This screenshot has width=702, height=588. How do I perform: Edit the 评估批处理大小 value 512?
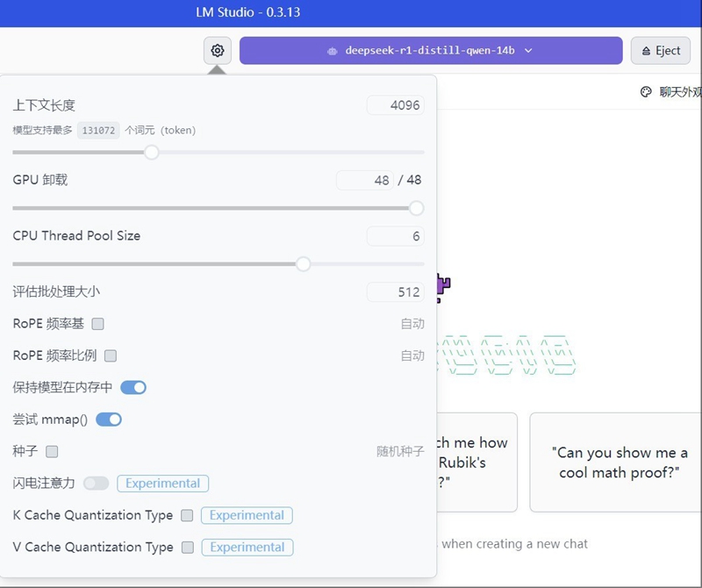396,292
